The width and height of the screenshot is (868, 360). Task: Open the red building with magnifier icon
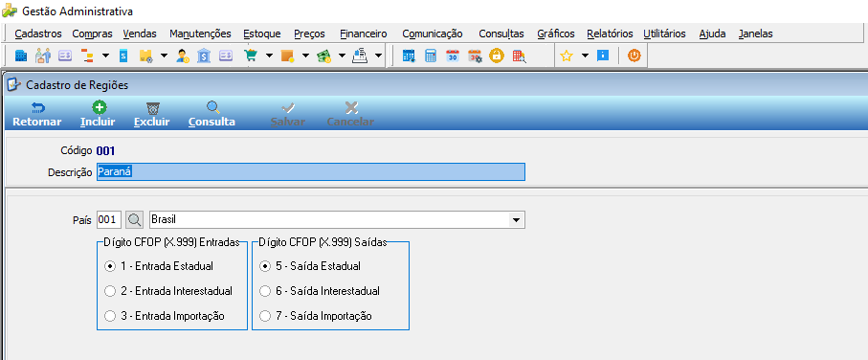[x=519, y=56]
